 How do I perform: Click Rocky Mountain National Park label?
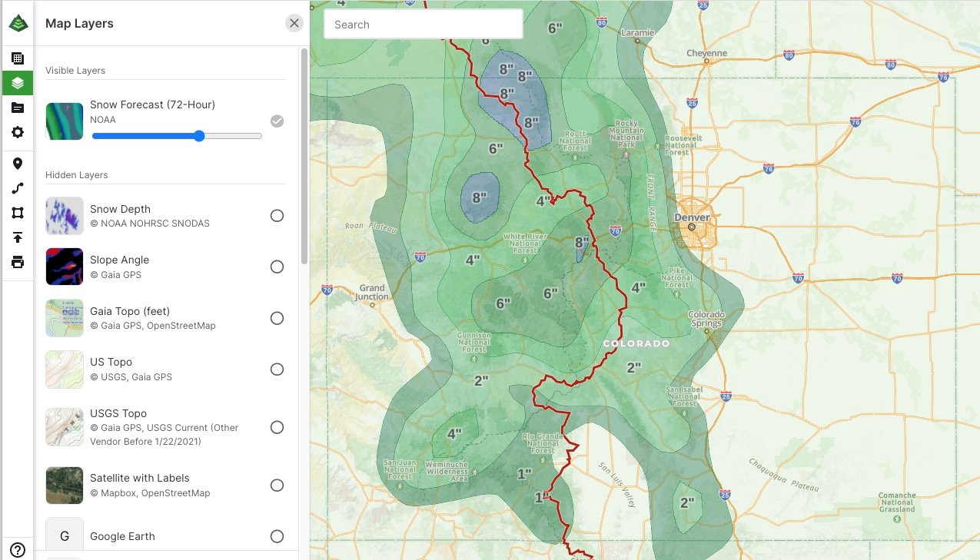click(626, 134)
